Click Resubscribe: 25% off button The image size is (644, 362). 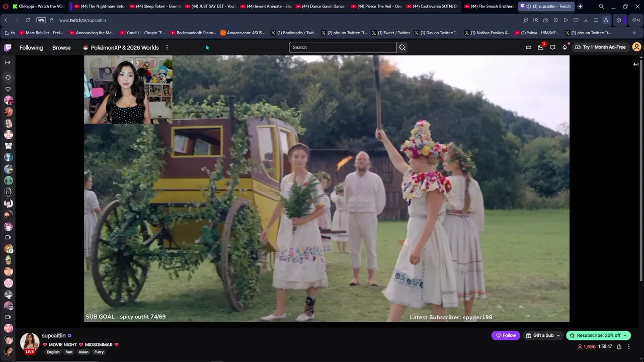coord(598,335)
